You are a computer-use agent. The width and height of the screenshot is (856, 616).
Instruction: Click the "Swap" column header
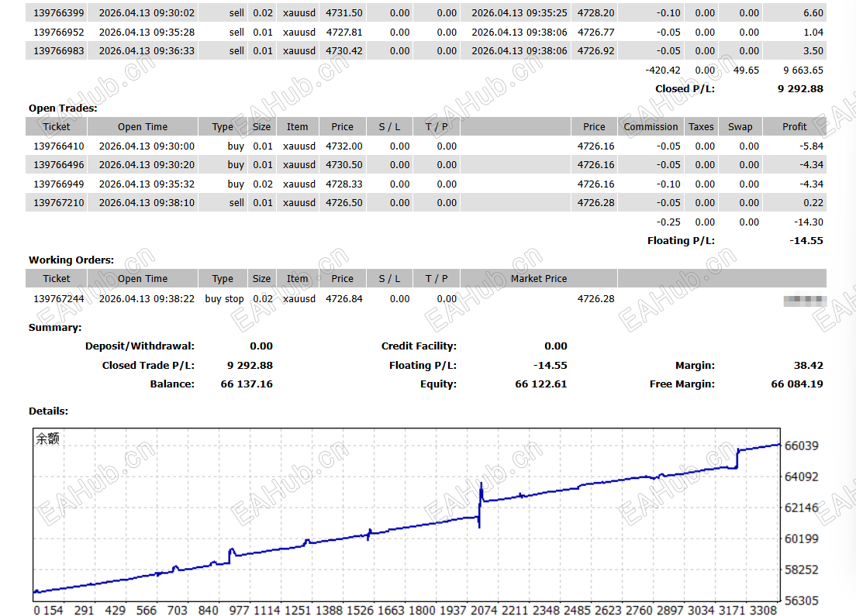coord(740,127)
